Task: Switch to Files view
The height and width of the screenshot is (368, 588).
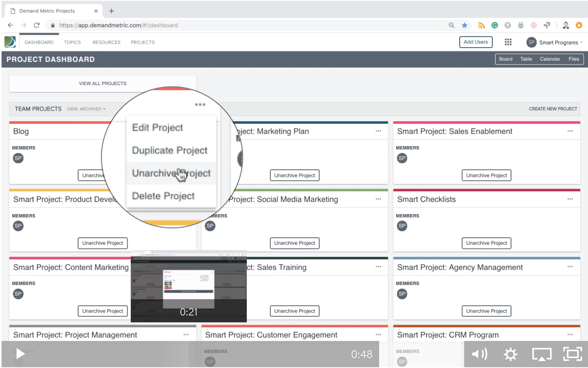Action: (574, 59)
